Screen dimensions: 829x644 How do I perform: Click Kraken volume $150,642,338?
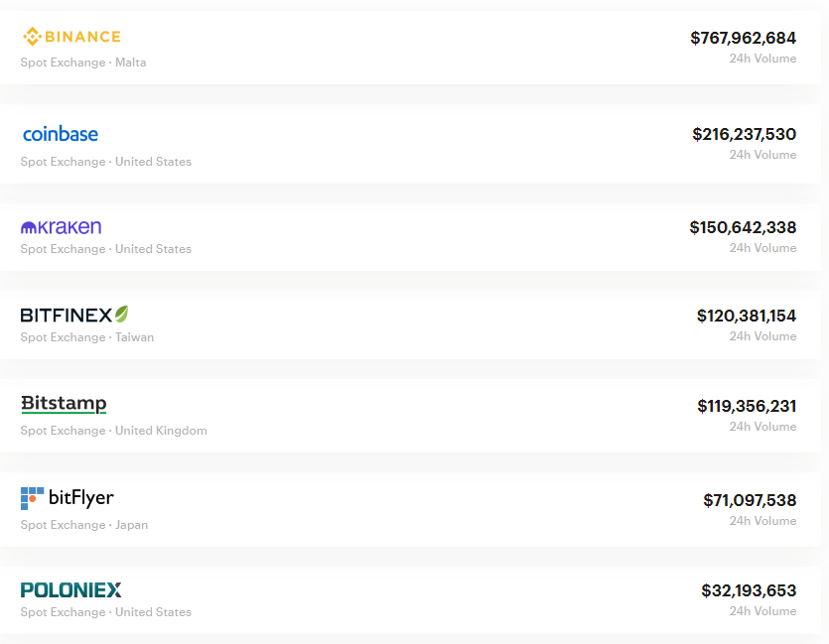(743, 227)
